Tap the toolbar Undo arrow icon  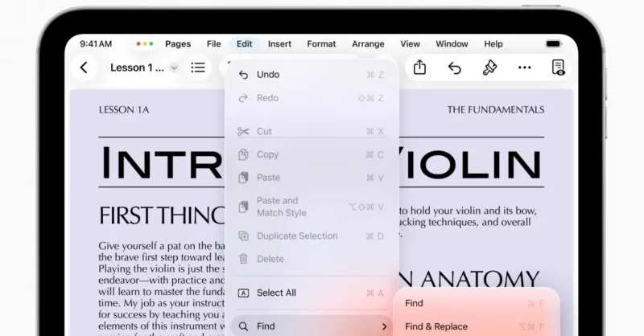point(454,68)
